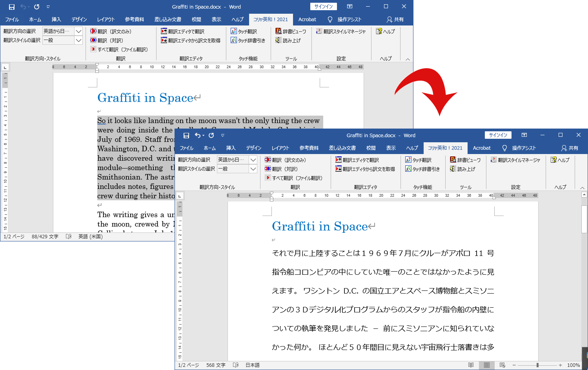588x370 pixels.
Task: Run すべて翻訳（ファイル翻訳） in the front window
Action: coord(294,178)
